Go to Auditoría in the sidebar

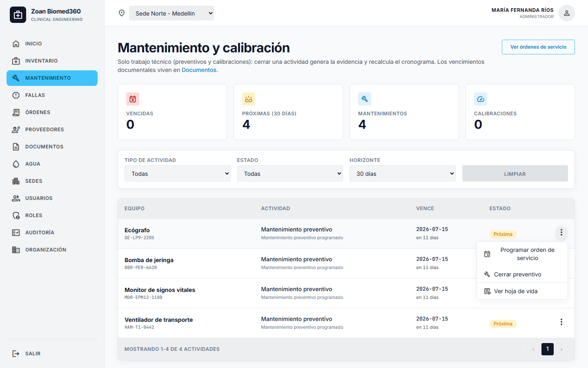(x=52, y=233)
